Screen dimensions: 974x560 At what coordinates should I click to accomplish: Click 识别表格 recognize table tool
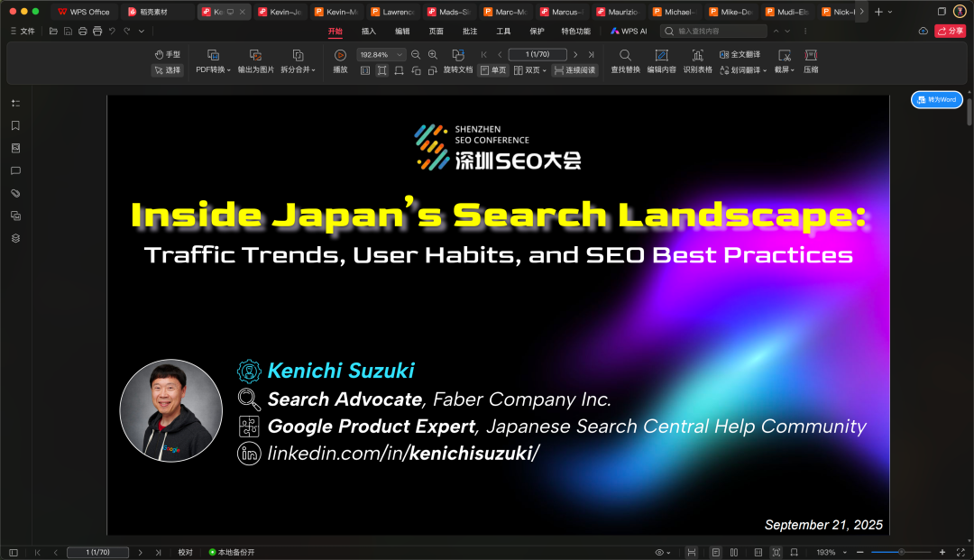[x=697, y=61]
